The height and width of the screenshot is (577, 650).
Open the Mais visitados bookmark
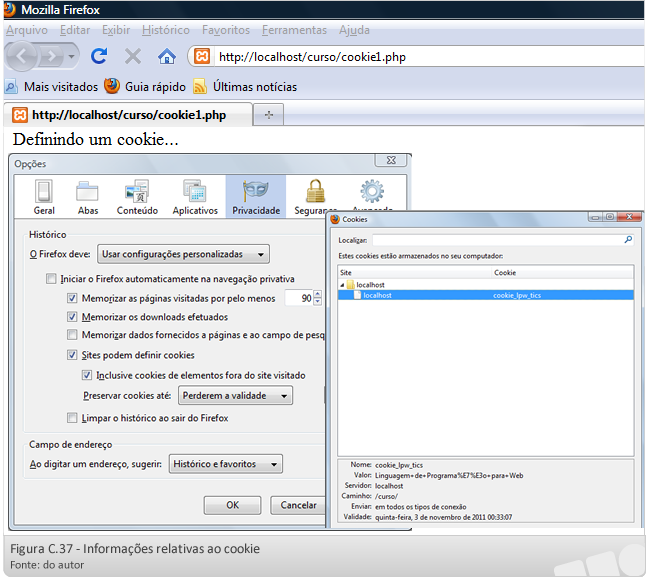pyautogui.click(x=52, y=87)
